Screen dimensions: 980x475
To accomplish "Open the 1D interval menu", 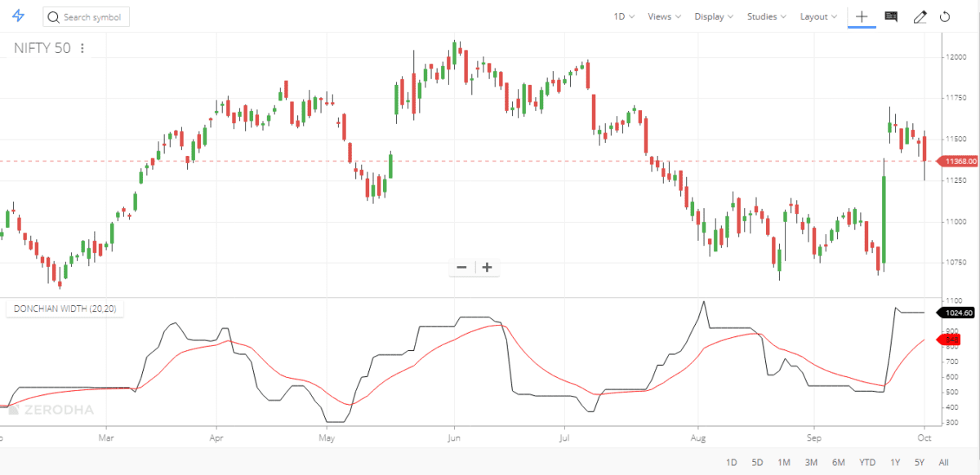I will click(621, 16).
